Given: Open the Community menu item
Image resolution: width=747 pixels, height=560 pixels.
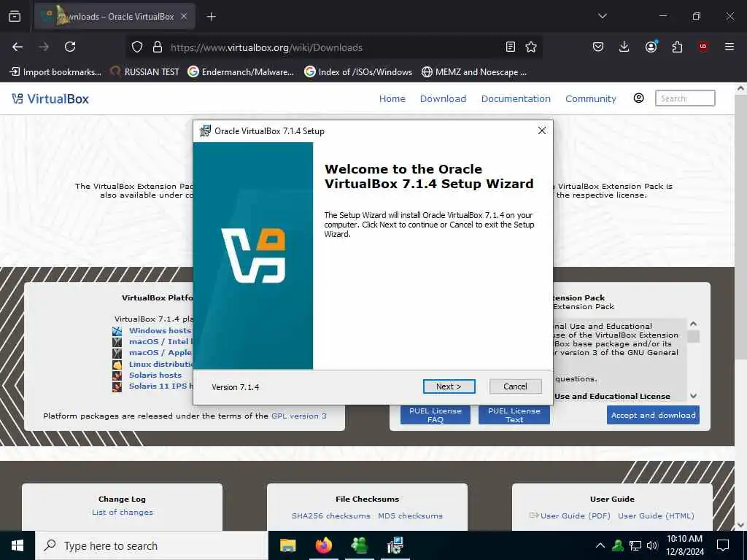Looking at the screenshot, I should point(591,98).
